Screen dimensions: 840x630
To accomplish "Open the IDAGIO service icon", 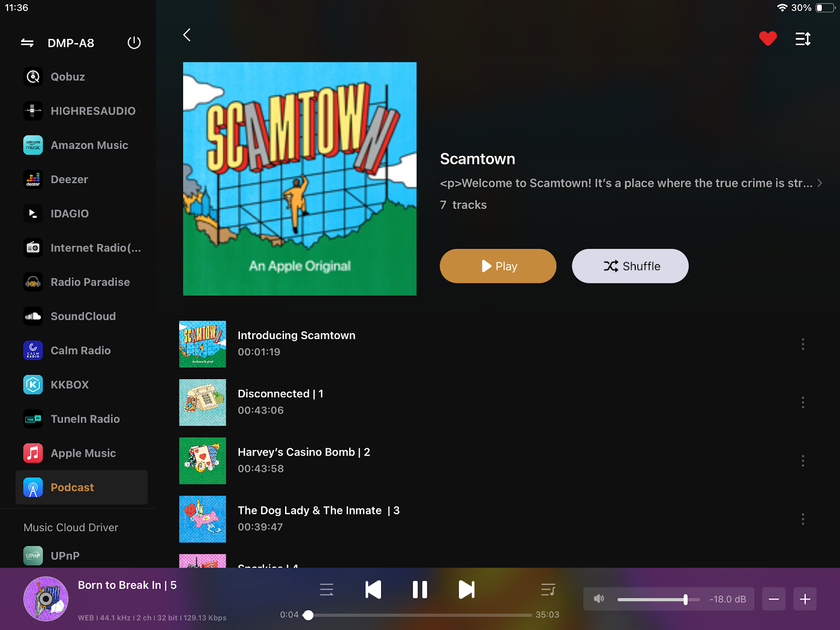I will pos(33,214).
